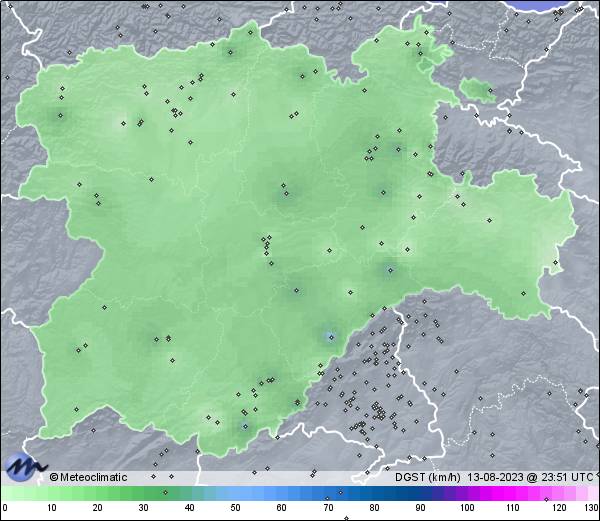Click the station marker with the blue gust halo

[331, 337]
